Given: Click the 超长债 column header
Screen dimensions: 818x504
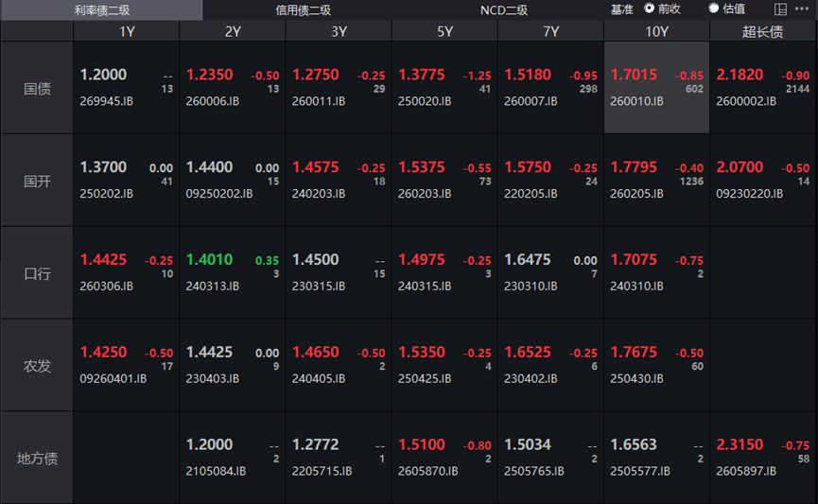Looking at the screenshot, I should click(x=763, y=31).
